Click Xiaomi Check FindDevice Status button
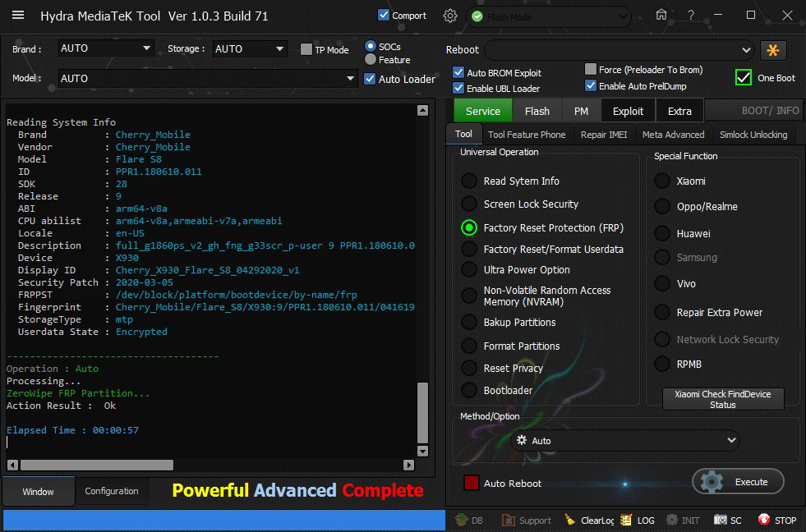Image resolution: width=806 pixels, height=532 pixels. click(723, 399)
